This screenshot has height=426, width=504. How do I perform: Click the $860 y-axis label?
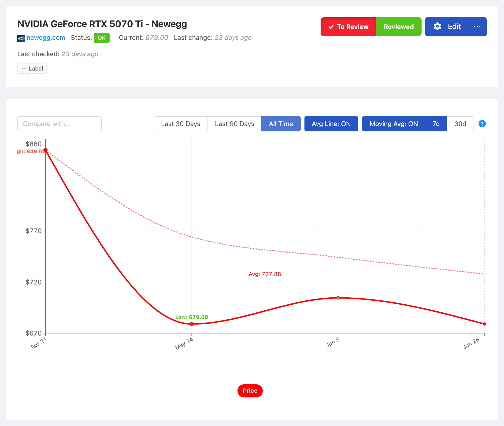[x=33, y=144]
